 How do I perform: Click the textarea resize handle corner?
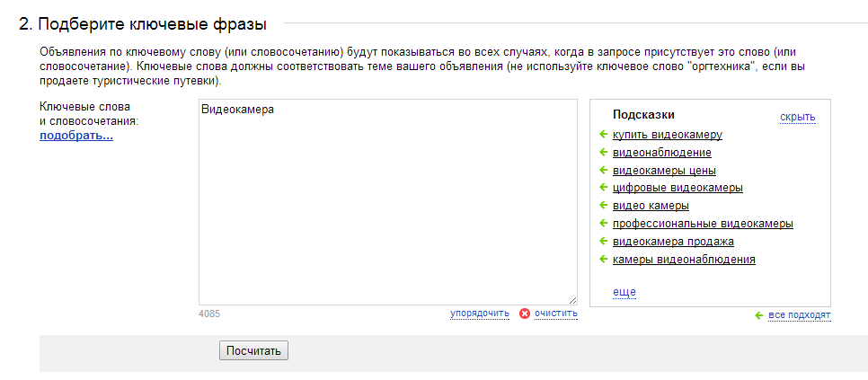tap(572, 300)
